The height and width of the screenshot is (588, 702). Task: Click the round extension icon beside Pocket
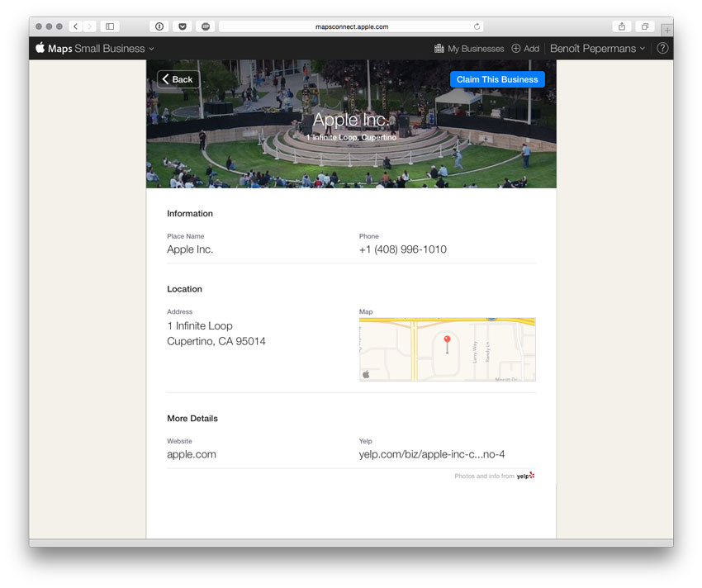pos(206,26)
